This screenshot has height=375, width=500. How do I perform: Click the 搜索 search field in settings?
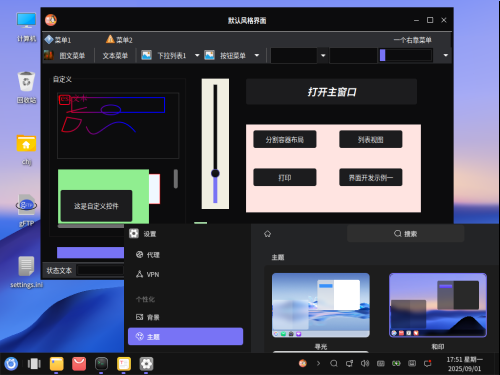click(405, 233)
